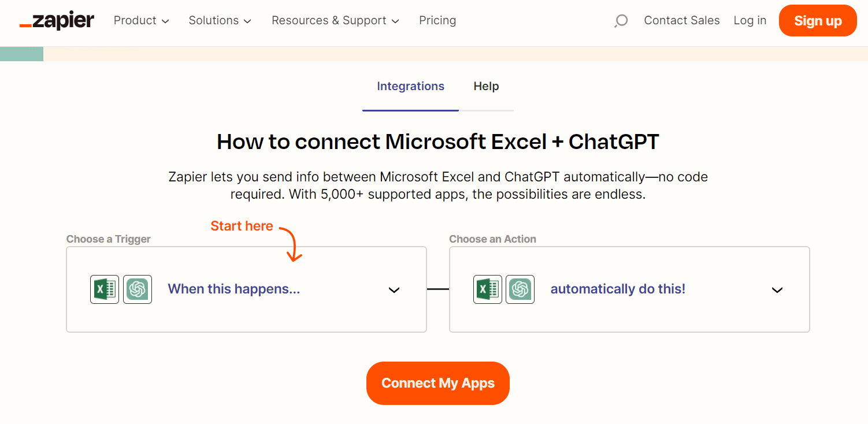The image size is (868, 424).
Task: Expand the Product menu
Action: click(x=140, y=20)
